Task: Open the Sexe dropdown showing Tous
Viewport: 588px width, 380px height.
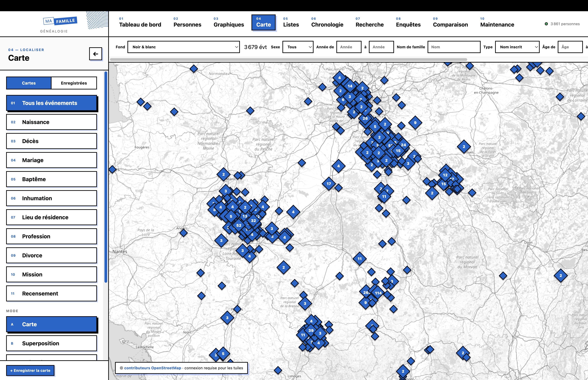Action: (x=298, y=47)
